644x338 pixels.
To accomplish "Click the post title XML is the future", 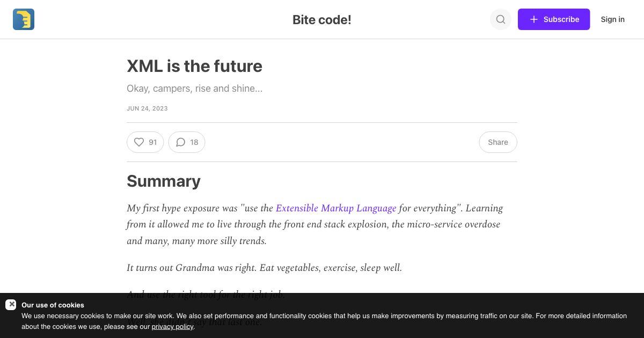I will (194, 66).
